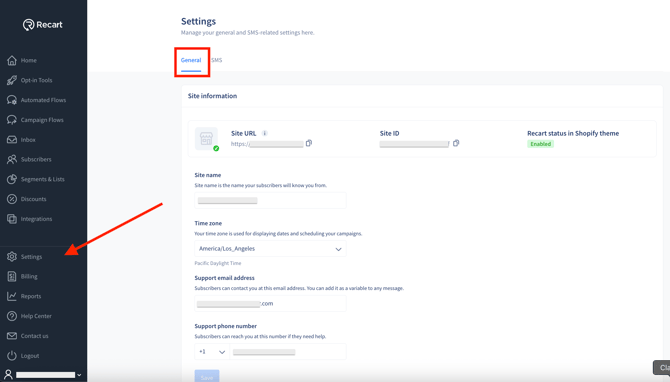Open the Inbox label
This screenshot has height=382, width=670.
pyautogui.click(x=28, y=140)
